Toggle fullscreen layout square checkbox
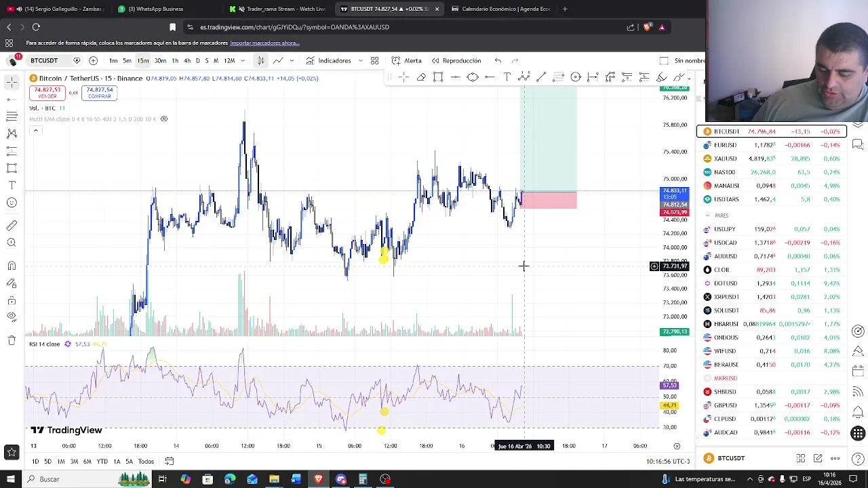The width and height of the screenshot is (868, 488). [x=664, y=61]
